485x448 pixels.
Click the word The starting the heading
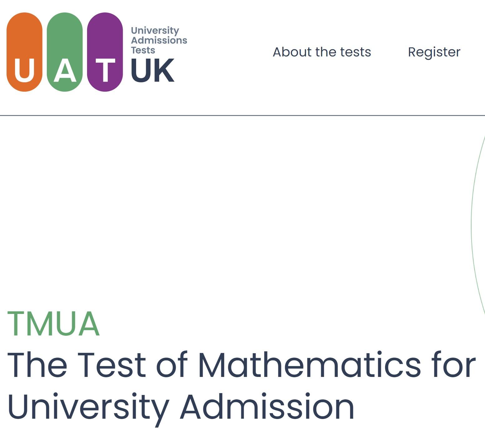click(x=37, y=365)
